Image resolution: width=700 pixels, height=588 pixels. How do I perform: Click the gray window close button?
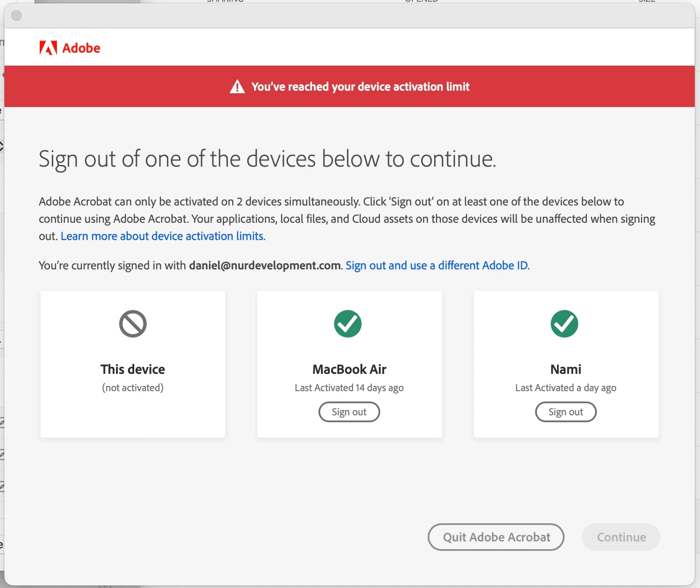click(x=16, y=16)
